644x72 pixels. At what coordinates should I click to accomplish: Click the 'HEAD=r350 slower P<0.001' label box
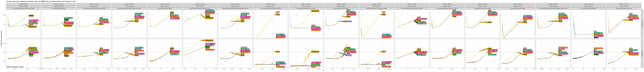point(15,67)
